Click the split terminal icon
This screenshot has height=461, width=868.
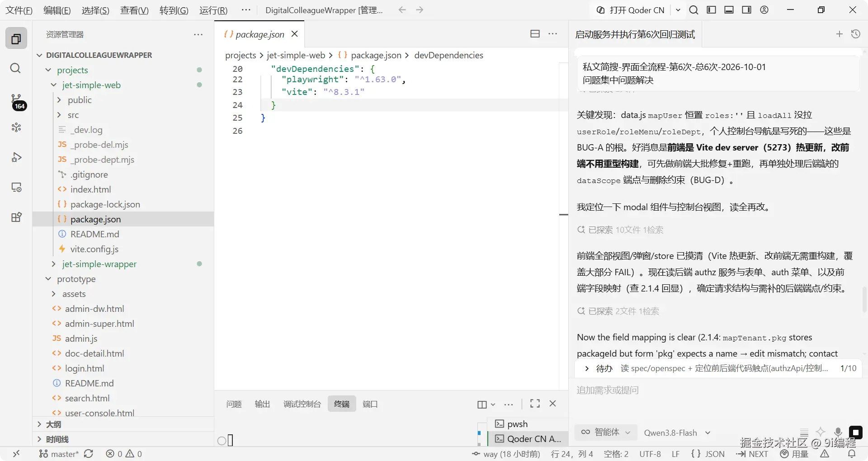click(482, 405)
